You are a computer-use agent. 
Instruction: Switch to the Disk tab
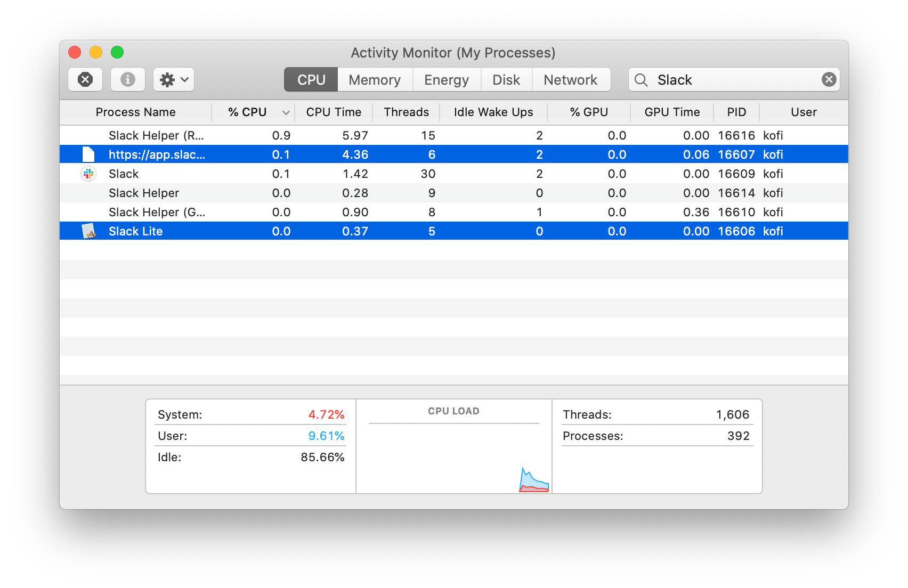point(506,80)
